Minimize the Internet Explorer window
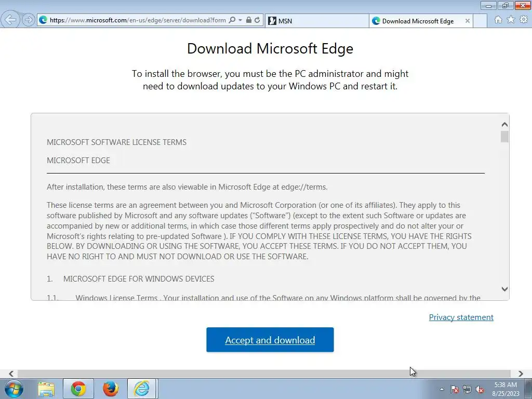This screenshot has height=399, width=532. tap(488, 5)
